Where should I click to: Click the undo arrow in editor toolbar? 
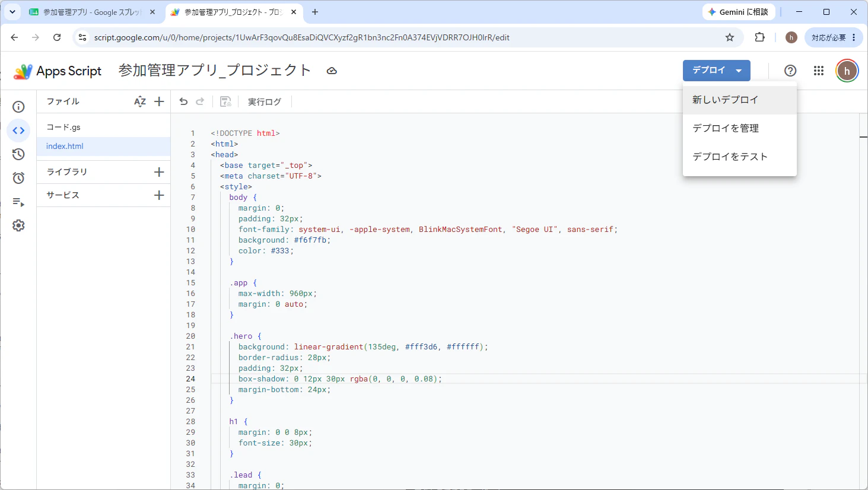pos(183,101)
